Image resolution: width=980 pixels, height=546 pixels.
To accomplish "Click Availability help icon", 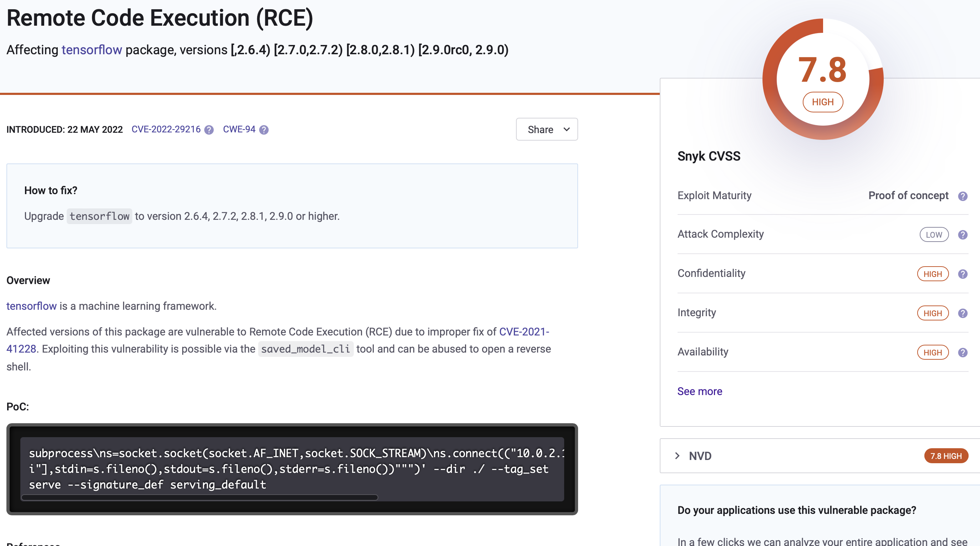I will [963, 352].
